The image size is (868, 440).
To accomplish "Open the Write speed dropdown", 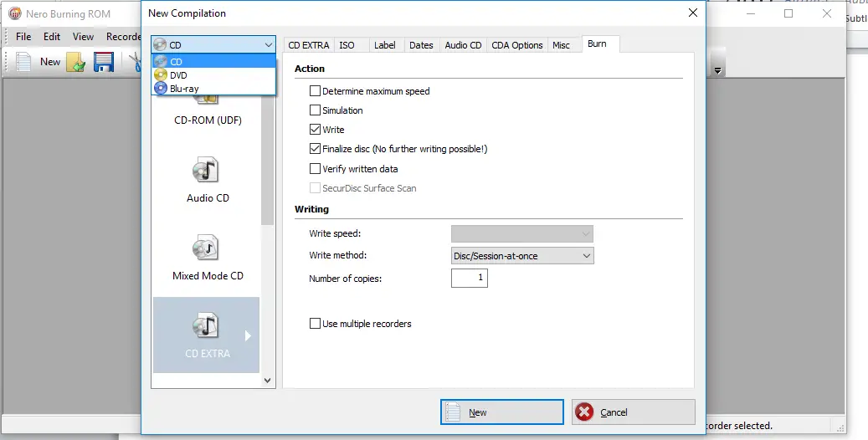I will (x=522, y=233).
